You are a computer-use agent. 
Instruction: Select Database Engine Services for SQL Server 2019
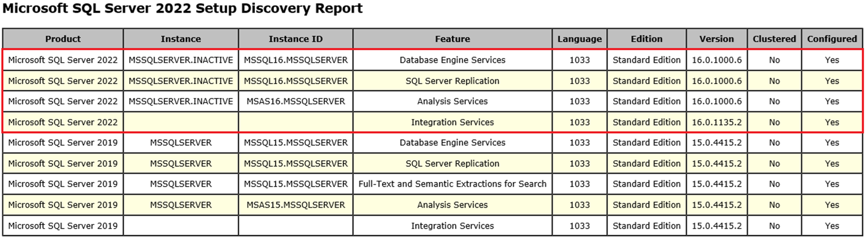(453, 143)
